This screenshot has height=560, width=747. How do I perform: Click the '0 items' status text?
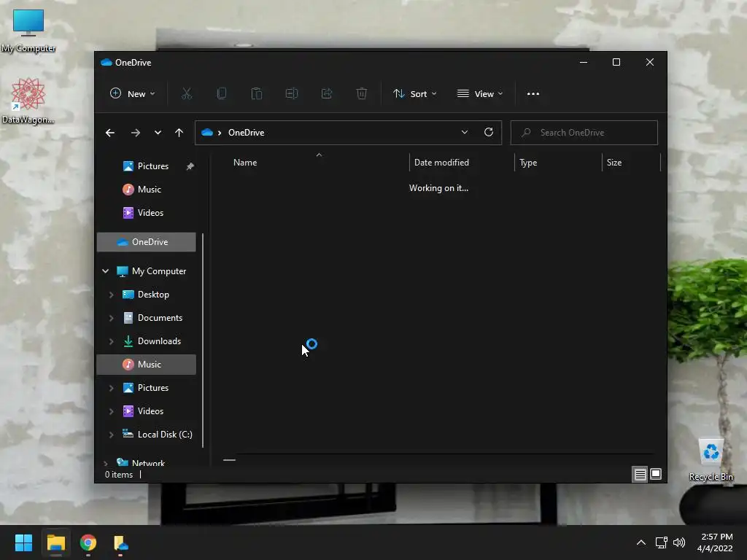point(119,475)
